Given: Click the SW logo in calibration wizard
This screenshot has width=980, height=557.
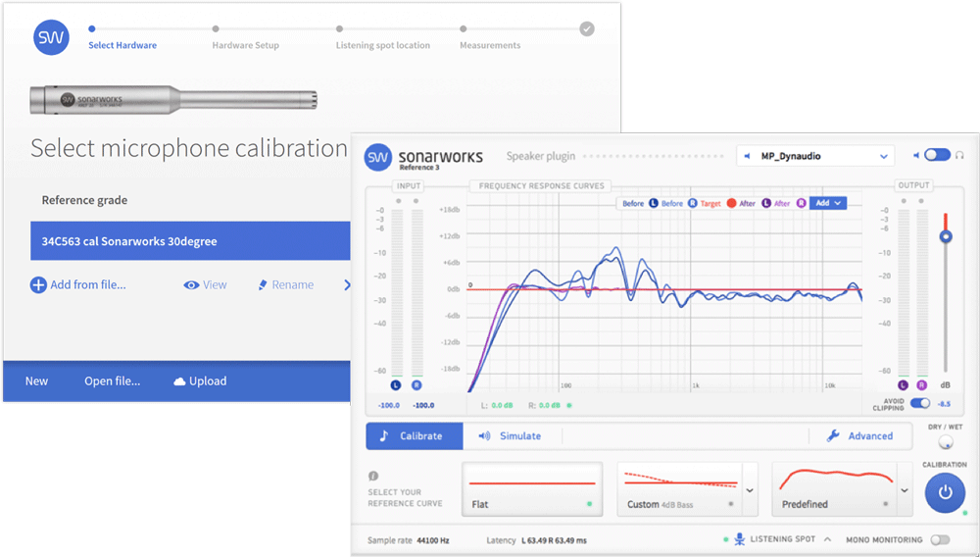Looking at the screenshot, I should pos(51,37).
